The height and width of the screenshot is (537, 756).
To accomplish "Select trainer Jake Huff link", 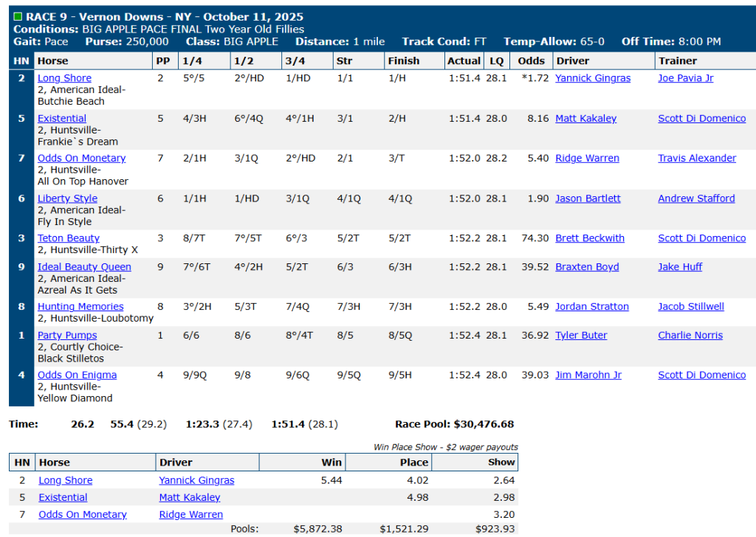I will click(x=680, y=267).
